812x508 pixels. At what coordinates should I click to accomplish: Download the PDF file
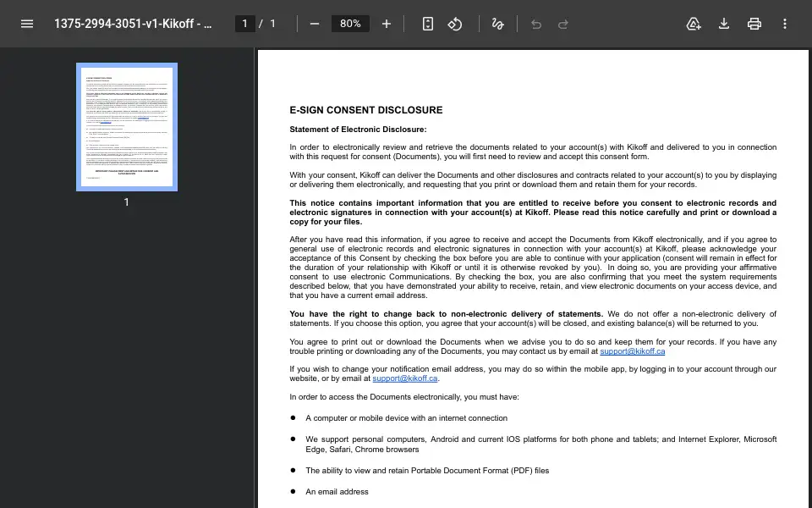point(724,24)
